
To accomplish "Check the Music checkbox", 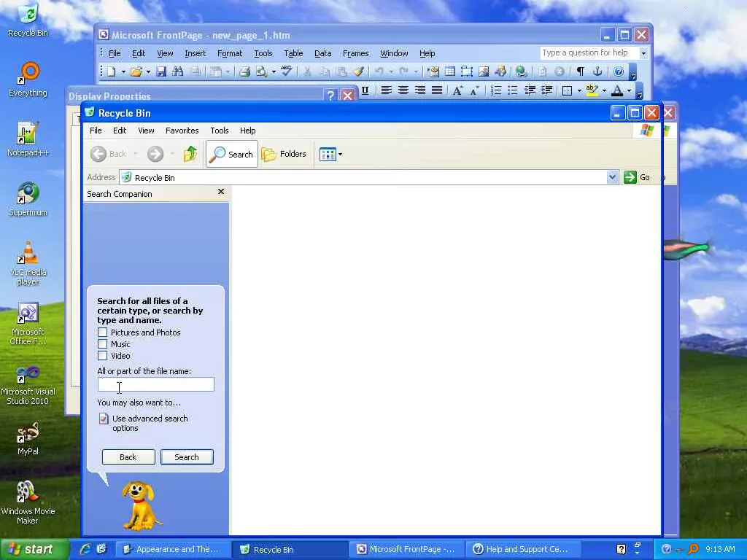I will [102, 344].
